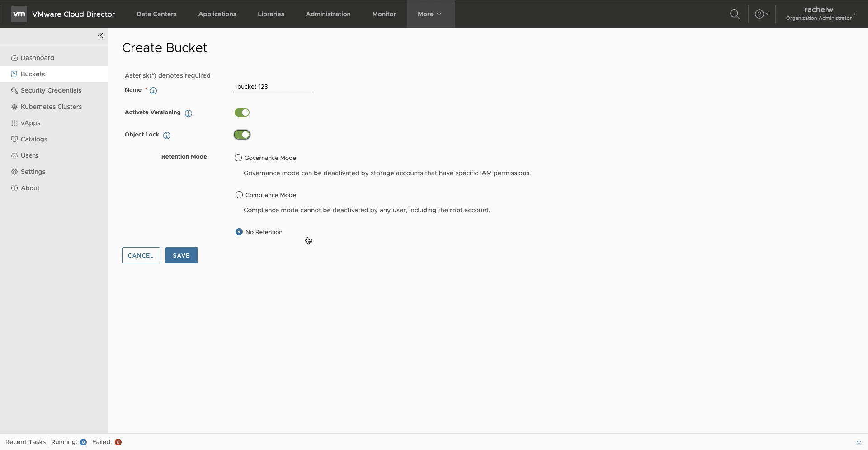Click the Security Credentials key icon
Screen dimensions: 868x450
coord(14,90)
